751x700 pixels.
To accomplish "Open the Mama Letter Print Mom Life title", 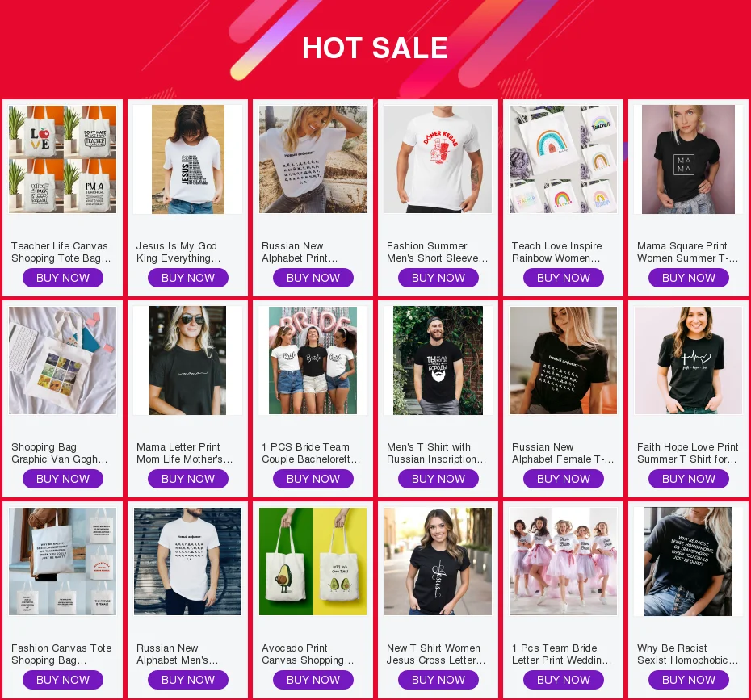I will tap(184, 453).
